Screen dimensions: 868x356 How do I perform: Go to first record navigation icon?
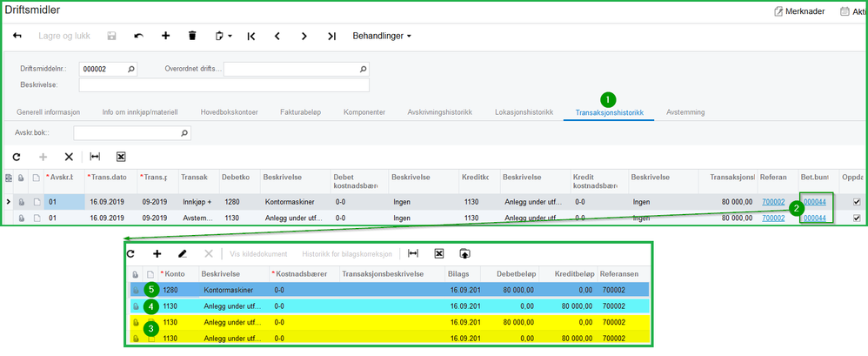point(251,37)
